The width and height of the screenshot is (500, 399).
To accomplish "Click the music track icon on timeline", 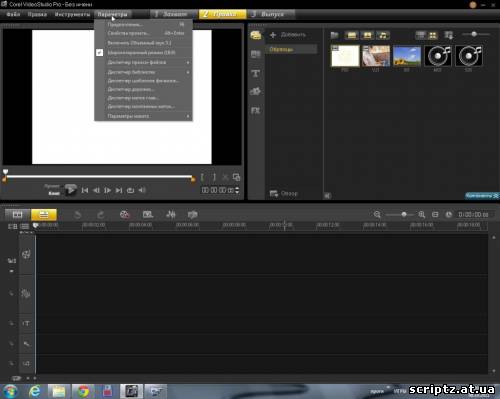I will [x=26, y=363].
